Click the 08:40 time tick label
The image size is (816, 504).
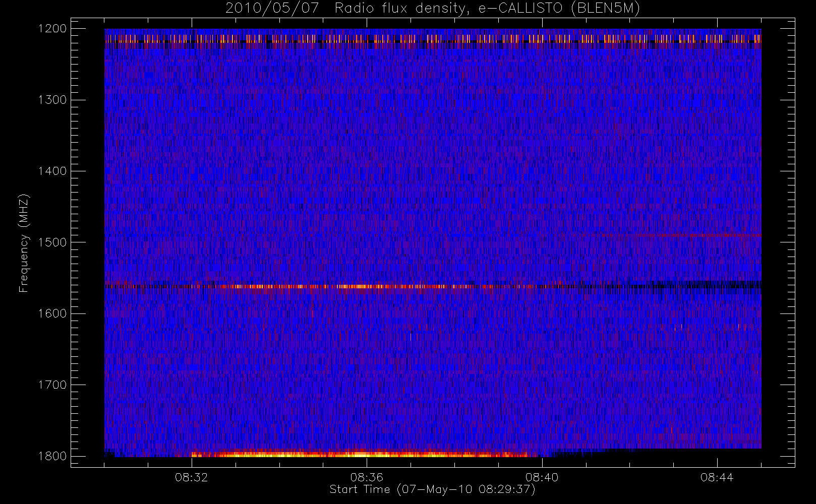542,477
